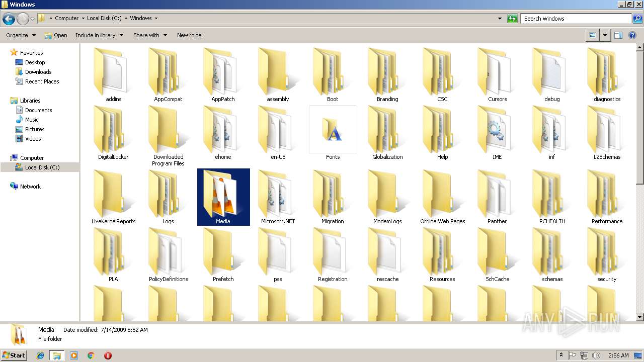The image size is (644, 362).
Task: Select the AppCompat folder
Action: (x=168, y=75)
